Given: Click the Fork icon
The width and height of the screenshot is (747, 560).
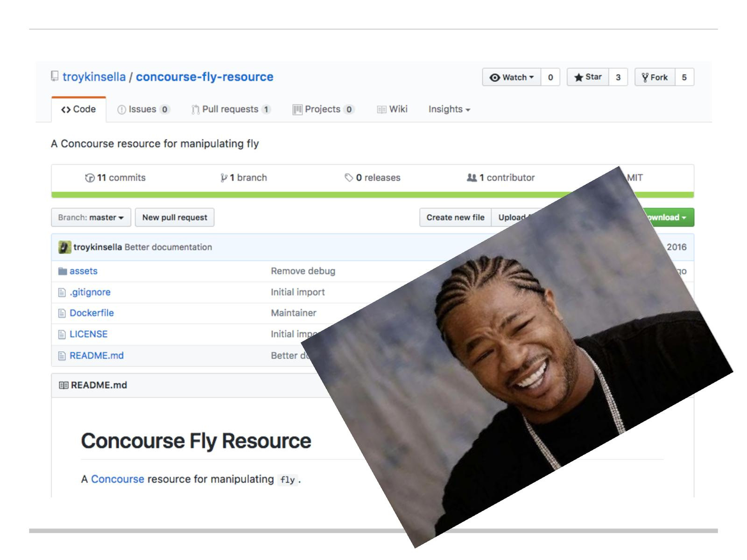Looking at the screenshot, I should point(645,77).
